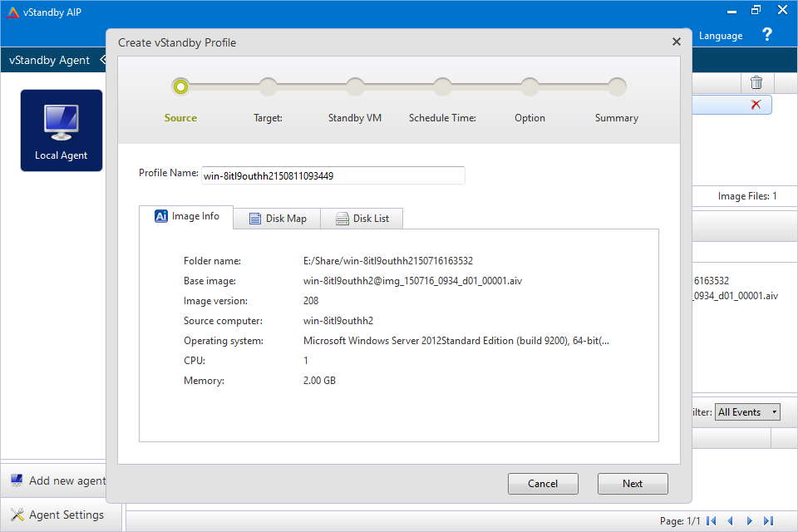The height and width of the screenshot is (532, 798).
Task: Click the Add new agent icon
Action: coord(19,480)
